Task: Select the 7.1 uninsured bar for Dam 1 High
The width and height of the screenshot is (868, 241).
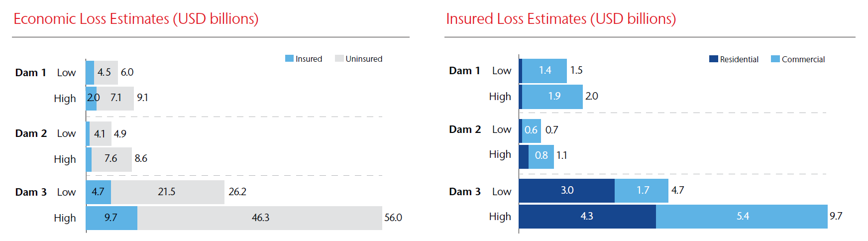Action: (115, 98)
